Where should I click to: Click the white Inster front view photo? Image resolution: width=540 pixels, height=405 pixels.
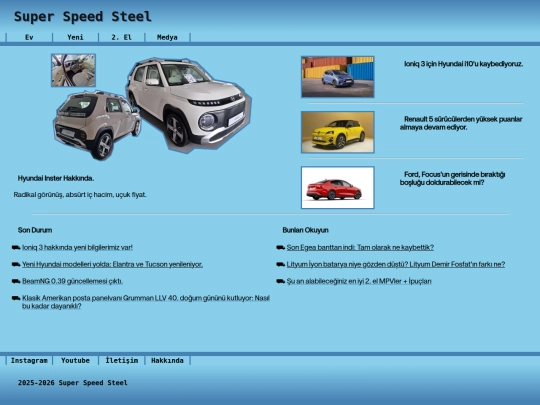click(x=189, y=105)
